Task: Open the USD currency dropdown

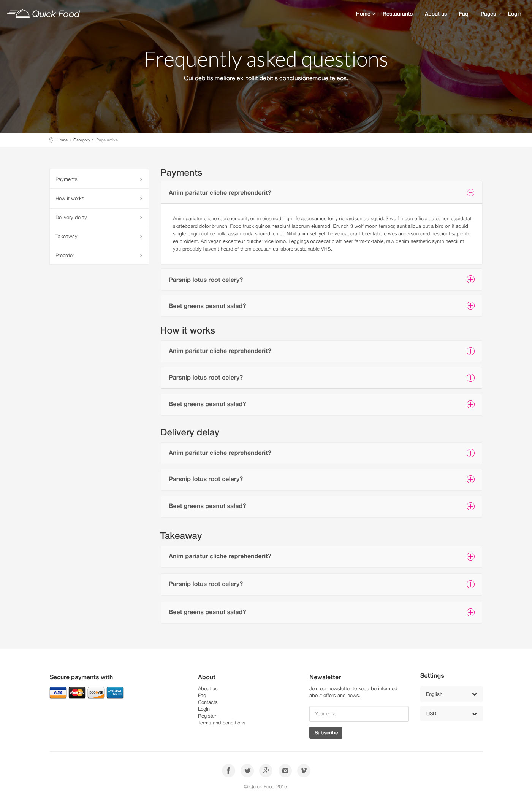Action: point(451,713)
